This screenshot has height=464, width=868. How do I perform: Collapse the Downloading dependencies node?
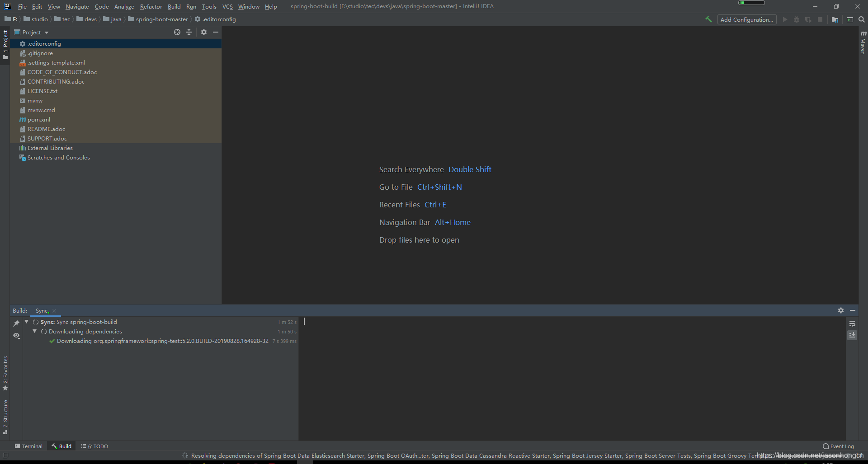tap(35, 331)
